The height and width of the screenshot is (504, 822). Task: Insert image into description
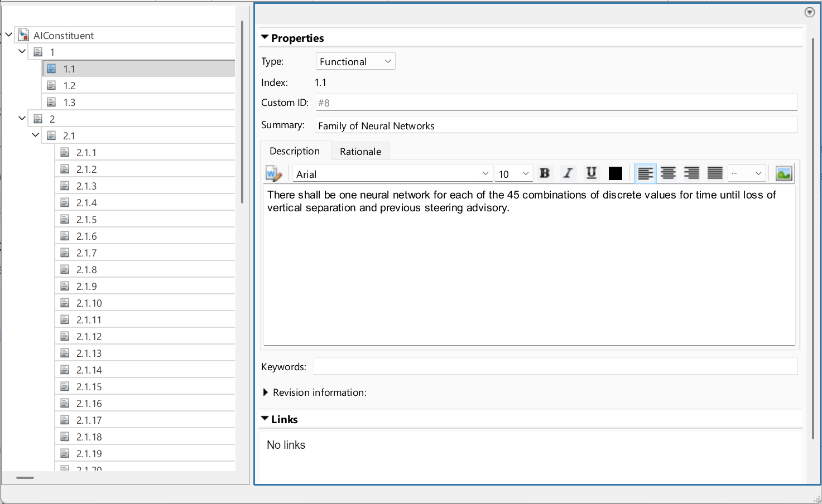(783, 173)
